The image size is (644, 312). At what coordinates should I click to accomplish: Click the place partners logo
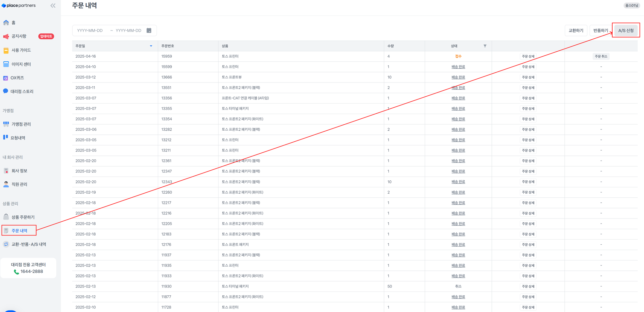pyautogui.click(x=19, y=6)
